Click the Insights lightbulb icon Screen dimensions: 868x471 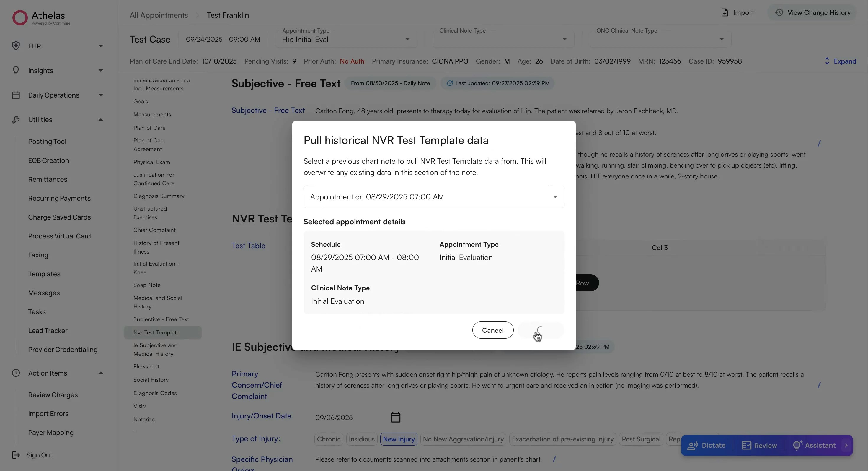pyautogui.click(x=16, y=70)
